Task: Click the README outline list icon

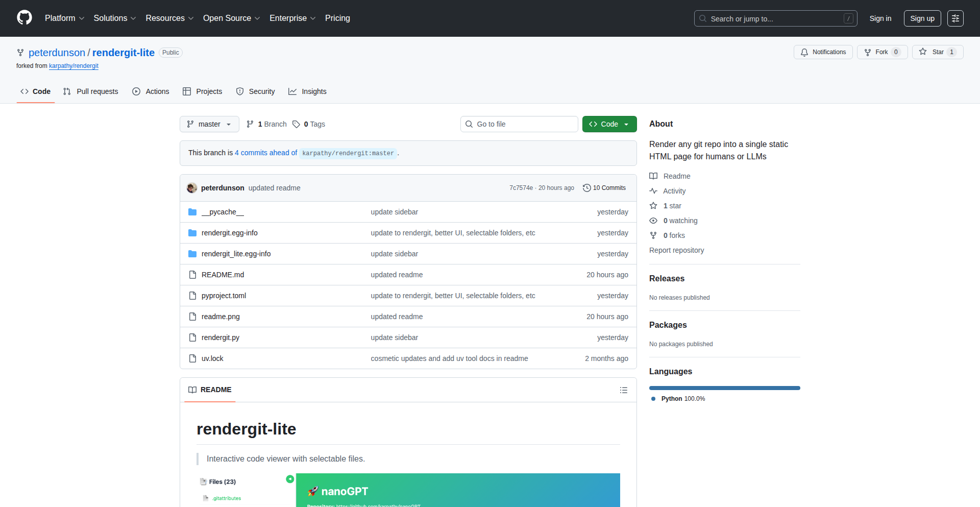Action: click(x=623, y=390)
